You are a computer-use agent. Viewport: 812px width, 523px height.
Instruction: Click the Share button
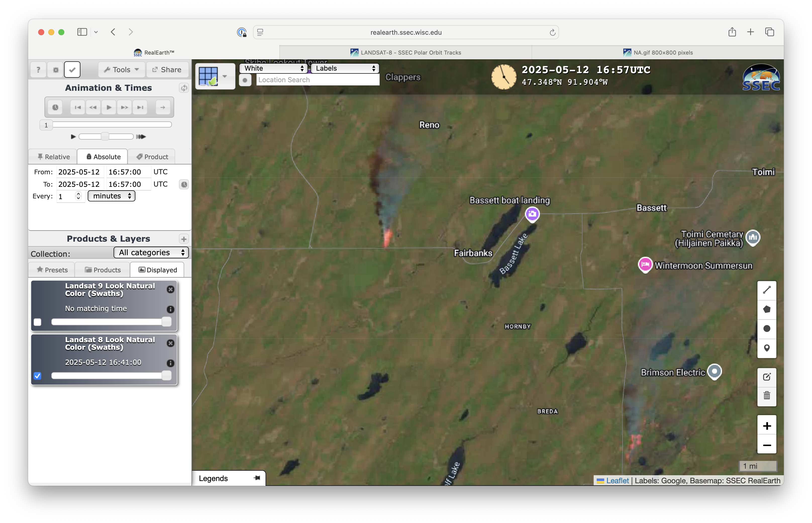point(167,70)
